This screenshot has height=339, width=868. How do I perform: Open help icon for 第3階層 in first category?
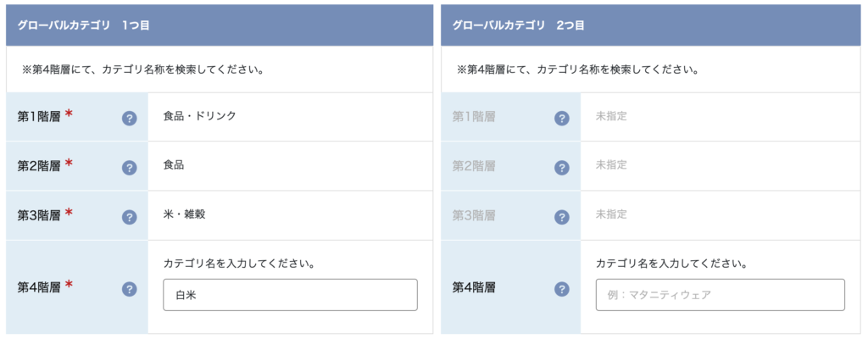pos(129,217)
